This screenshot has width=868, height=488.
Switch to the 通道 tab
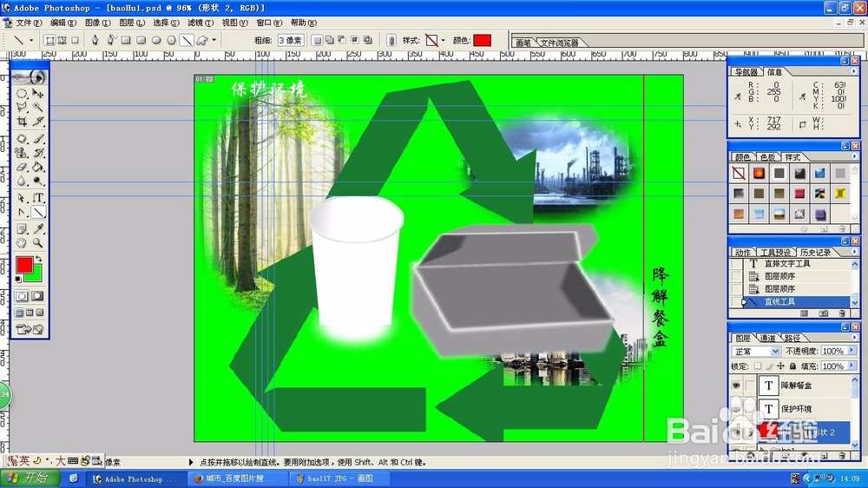(x=767, y=338)
